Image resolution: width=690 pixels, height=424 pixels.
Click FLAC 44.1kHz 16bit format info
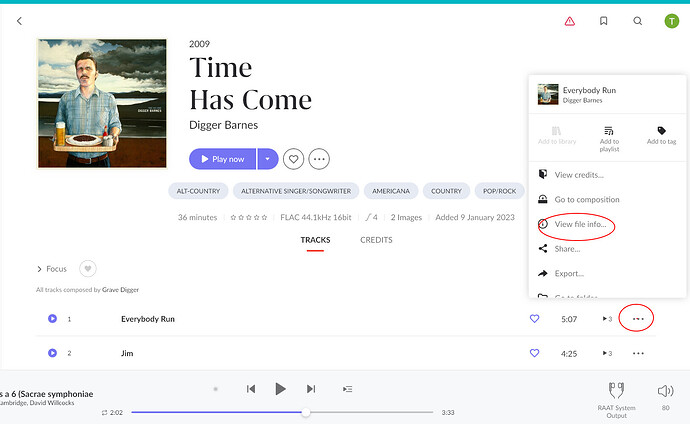316,217
